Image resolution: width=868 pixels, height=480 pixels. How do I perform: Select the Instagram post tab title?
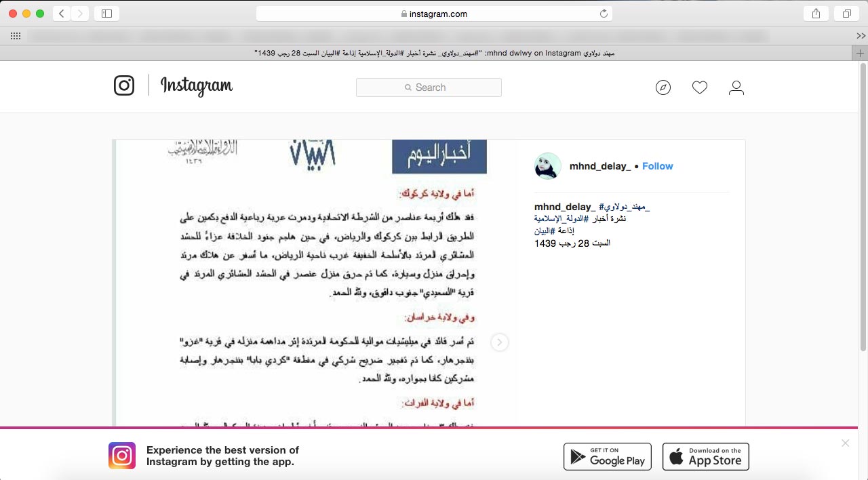pos(434,53)
